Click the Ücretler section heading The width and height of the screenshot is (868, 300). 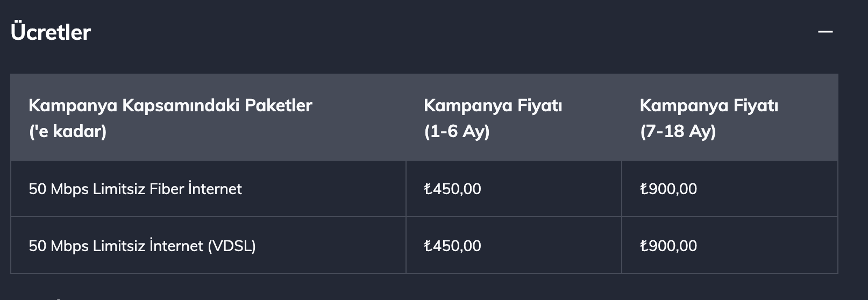pyautogui.click(x=51, y=32)
